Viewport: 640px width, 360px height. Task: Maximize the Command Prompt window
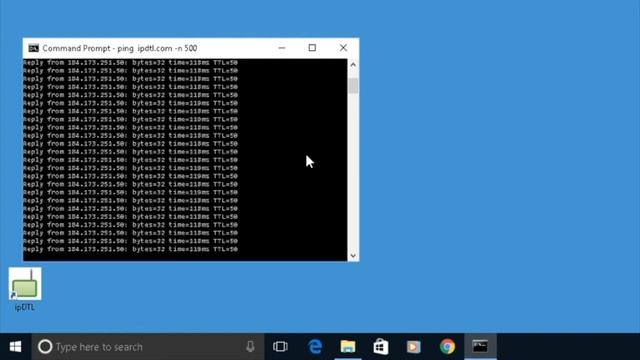point(312,48)
